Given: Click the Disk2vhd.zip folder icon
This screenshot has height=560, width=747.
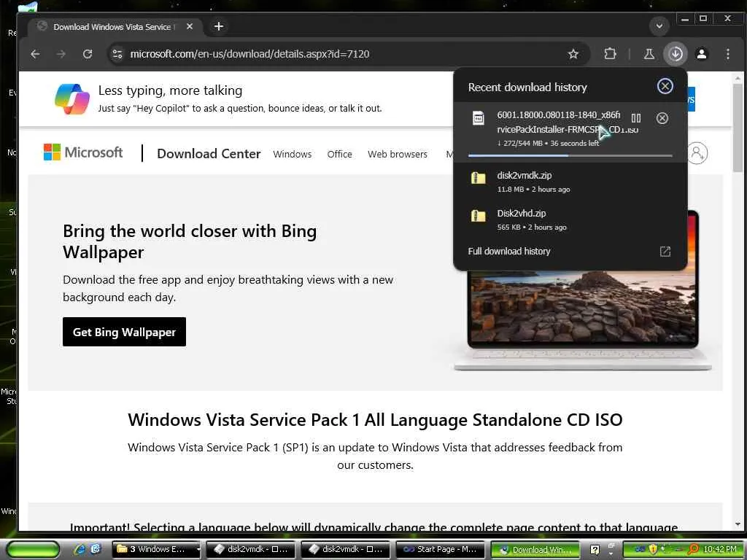Looking at the screenshot, I should point(479,216).
